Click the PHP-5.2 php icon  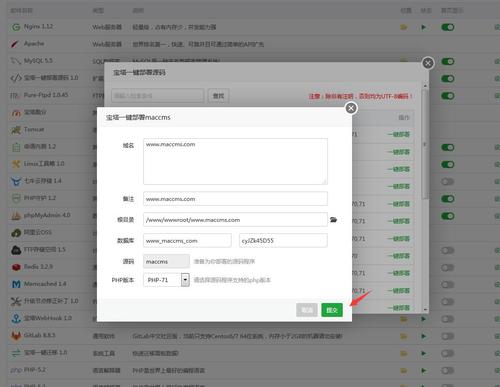coord(16,370)
